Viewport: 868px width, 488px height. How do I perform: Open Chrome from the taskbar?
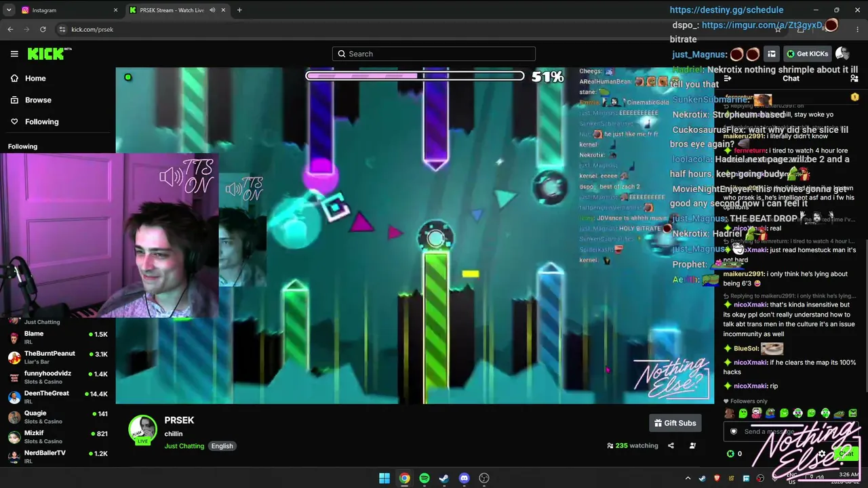(x=404, y=479)
